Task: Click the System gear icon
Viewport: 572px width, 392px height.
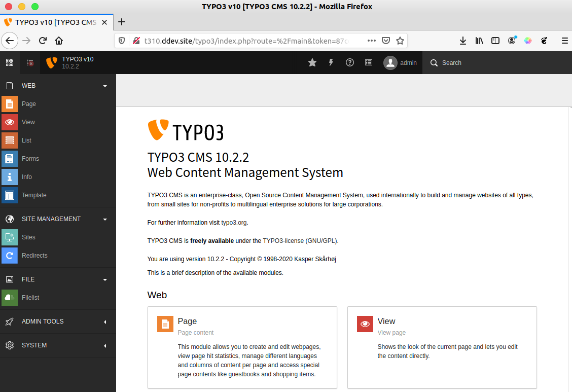Action: click(x=10, y=345)
